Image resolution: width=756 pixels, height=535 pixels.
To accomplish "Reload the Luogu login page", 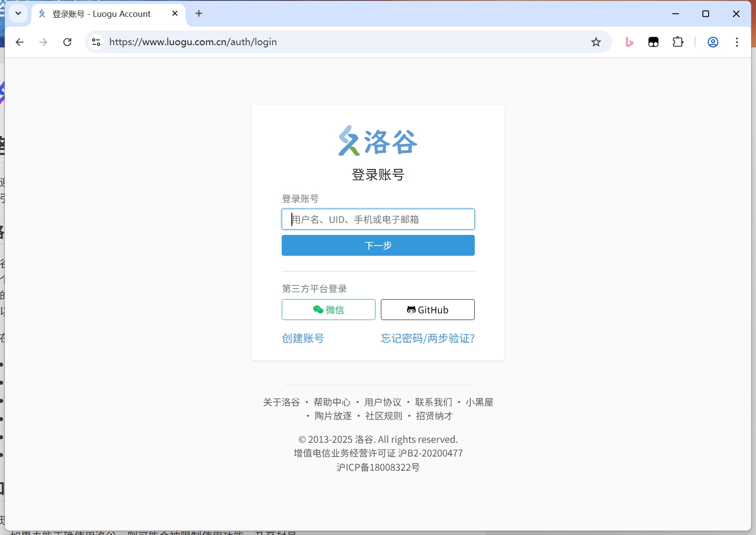I will (67, 42).
